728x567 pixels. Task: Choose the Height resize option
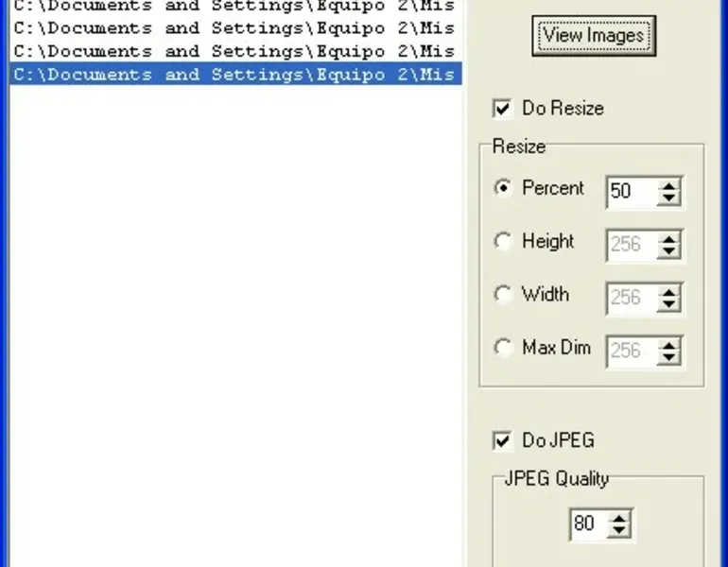point(502,242)
